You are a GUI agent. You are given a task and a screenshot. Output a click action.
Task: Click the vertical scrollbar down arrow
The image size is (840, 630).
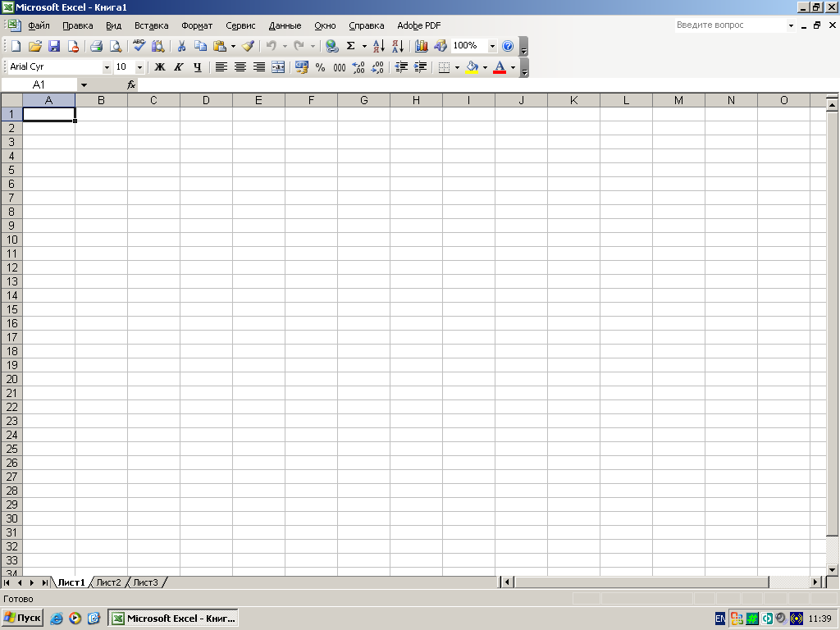point(832,569)
